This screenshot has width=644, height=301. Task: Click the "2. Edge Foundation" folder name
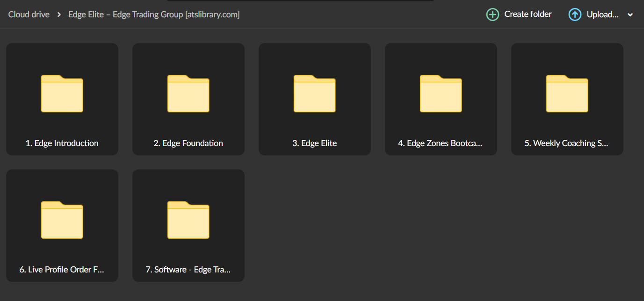point(188,143)
